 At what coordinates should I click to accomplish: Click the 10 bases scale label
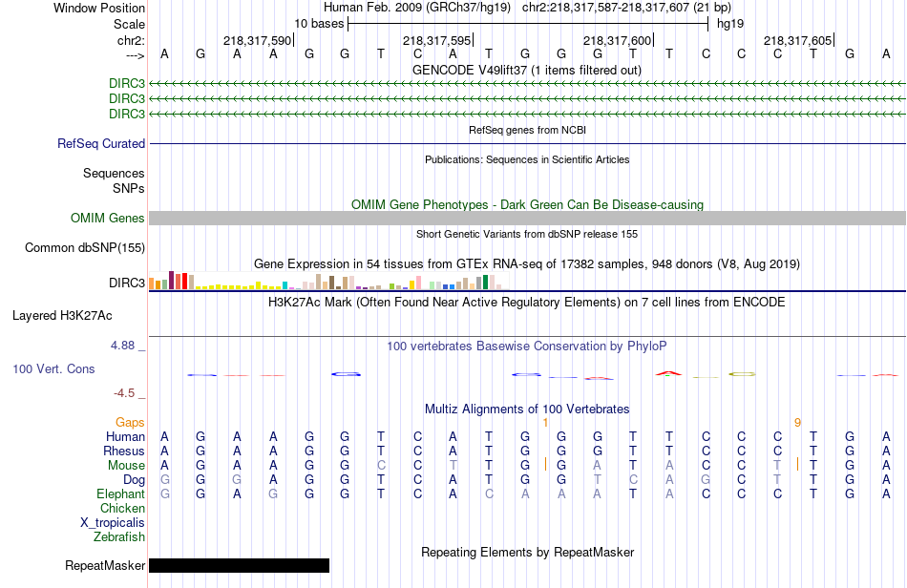(x=319, y=24)
